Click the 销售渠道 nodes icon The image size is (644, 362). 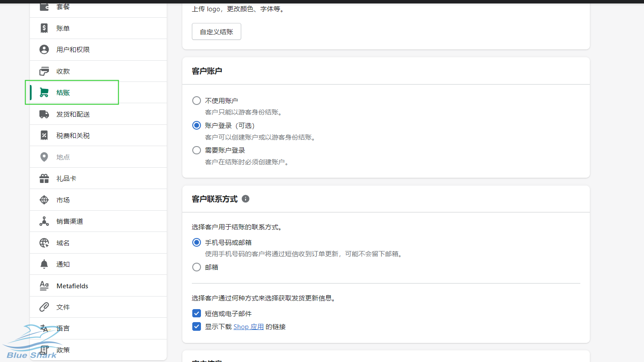pos(44,221)
